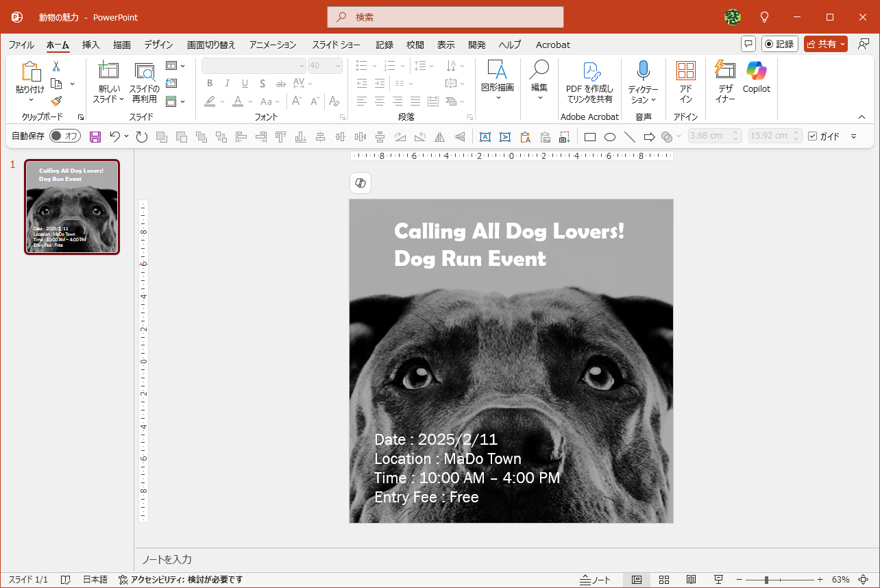
Task: Click the Add-ins (アドイン) icon
Action: (x=685, y=71)
